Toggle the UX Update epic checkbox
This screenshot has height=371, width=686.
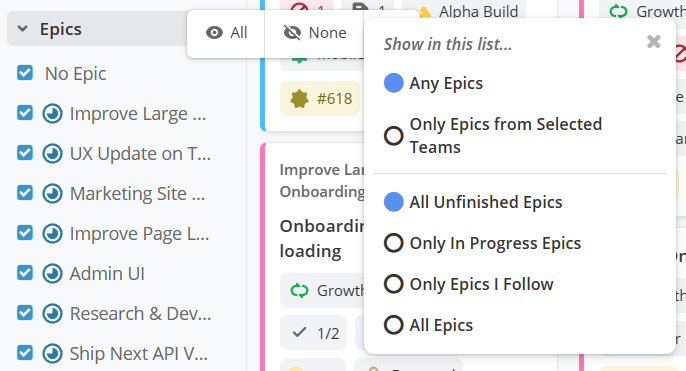point(25,153)
